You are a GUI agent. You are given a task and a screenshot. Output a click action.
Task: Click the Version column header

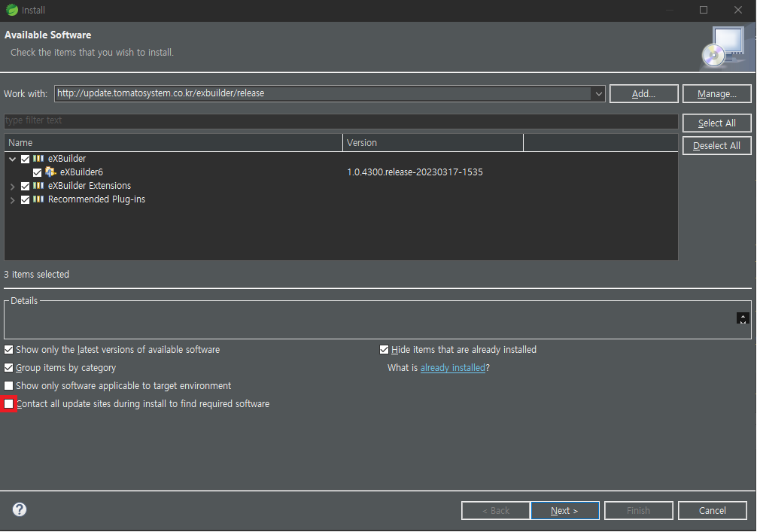(433, 143)
